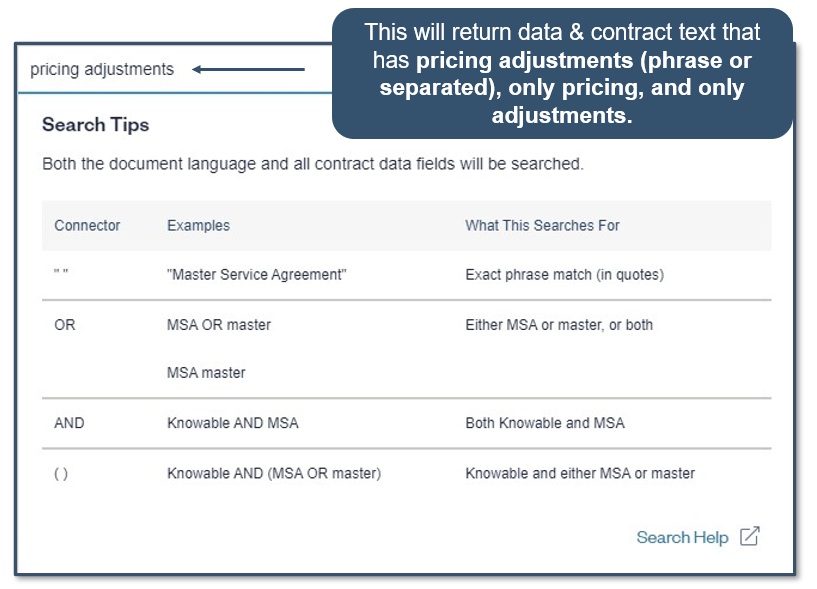This screenshot has height=589, width=817.
Task: Select the AND connector cell
Action: [x=69, y=423]
